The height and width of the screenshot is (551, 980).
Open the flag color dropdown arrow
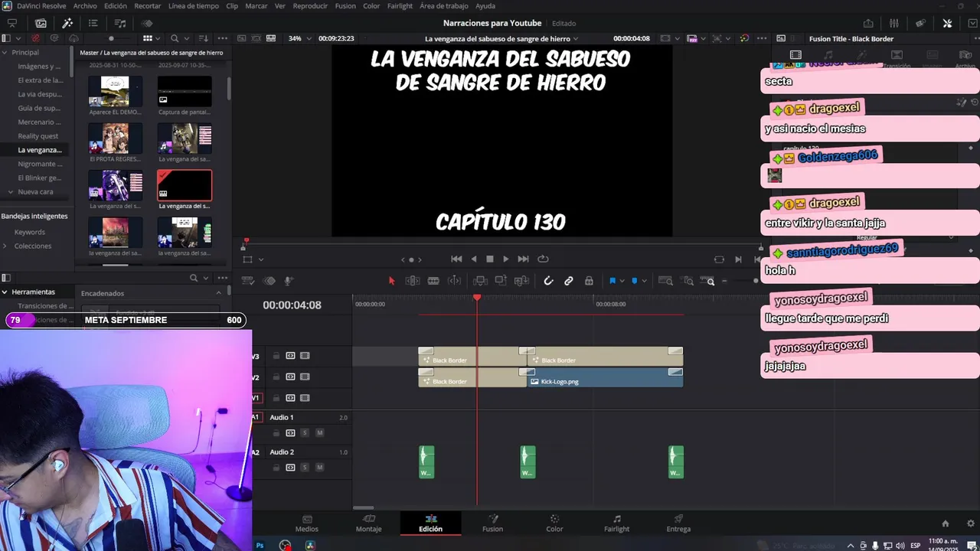coord(622,281)
